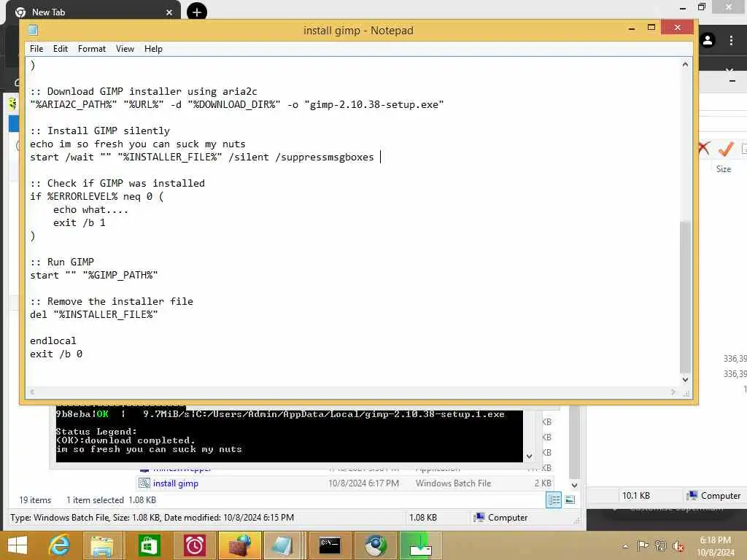Open the File menu in Notepad
The width and height of the screenshot is (747, 560).
pyautogui.click(x=36, y=49)
